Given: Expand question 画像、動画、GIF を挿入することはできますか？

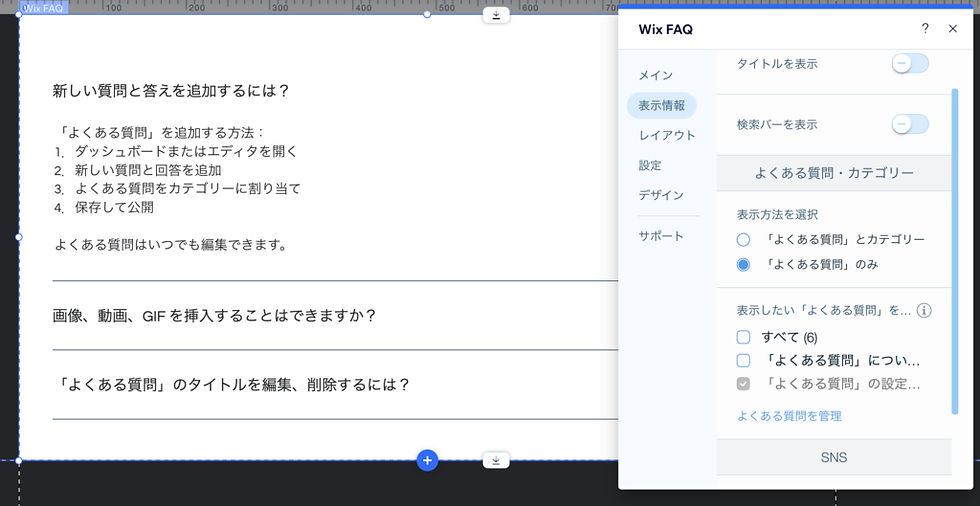Looking at the screenshot, I should click(x=214, y=315).
